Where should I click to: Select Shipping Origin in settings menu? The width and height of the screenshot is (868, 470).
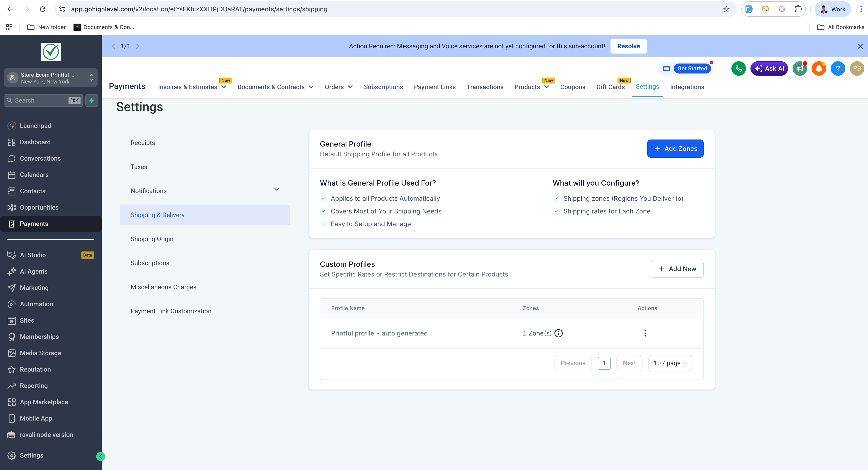(152, 239)
